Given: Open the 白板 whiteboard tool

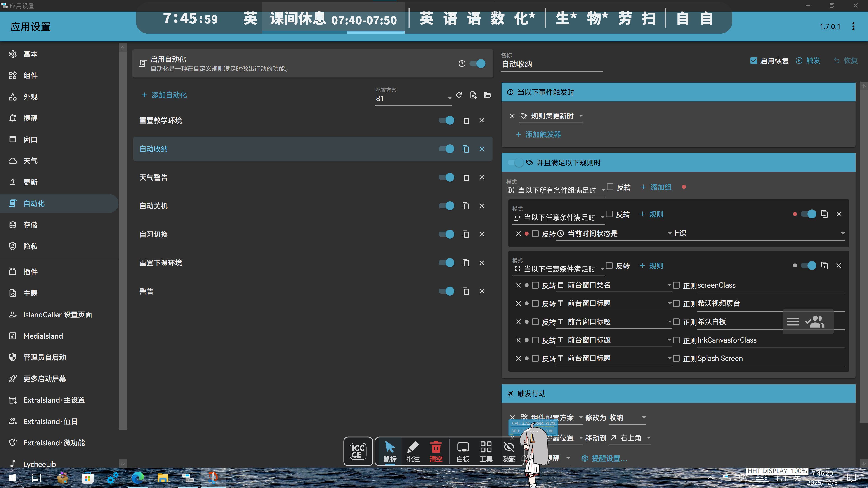Looking at the screenshot, I should [463, 451].
